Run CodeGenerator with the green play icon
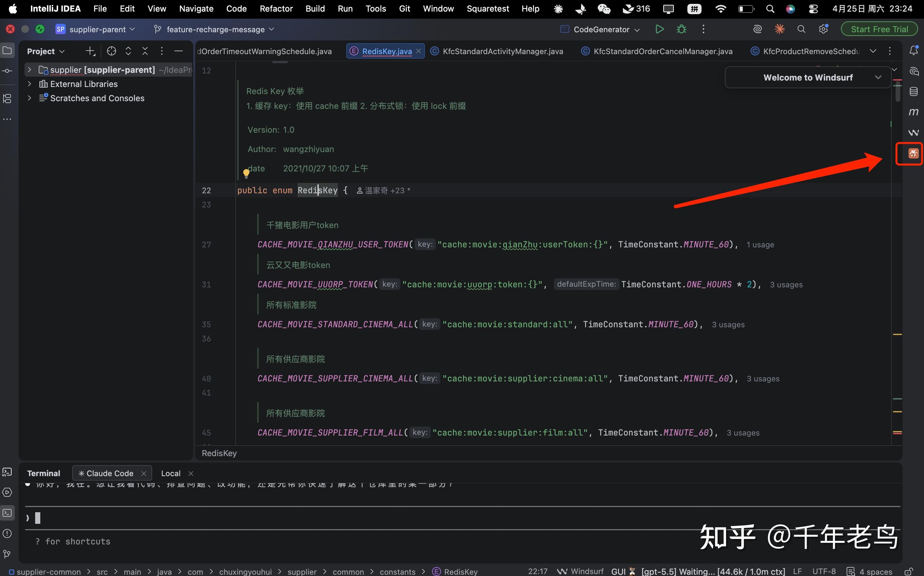 tap(659, 29)
